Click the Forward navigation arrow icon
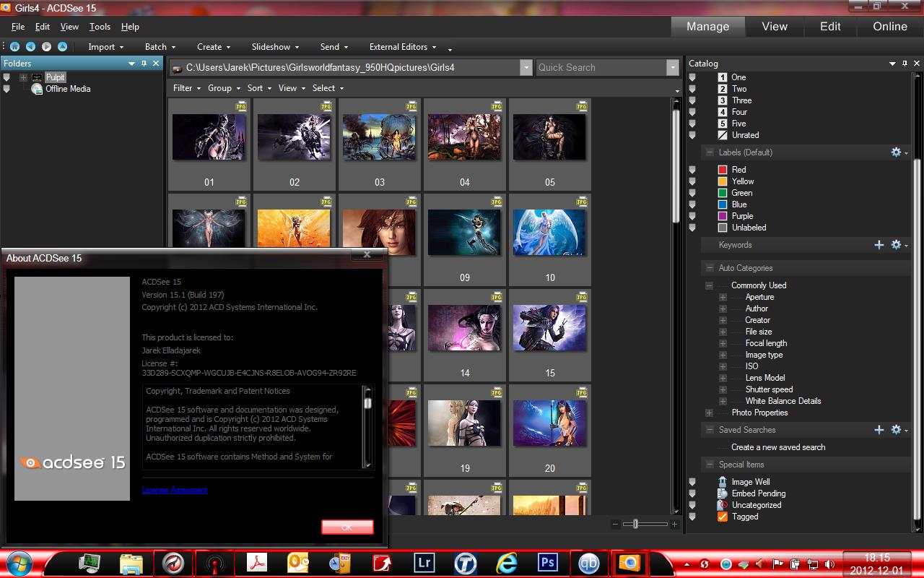This screenshot has height=578, width=924. 46,46
